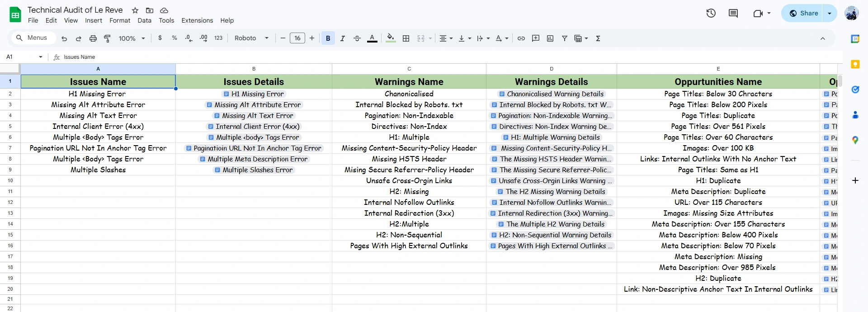Image resolution: width=868 pixels, height=312 pixels.
Task: Open the fill color picker
Action: pyautogui.click(x=391, y=38)
